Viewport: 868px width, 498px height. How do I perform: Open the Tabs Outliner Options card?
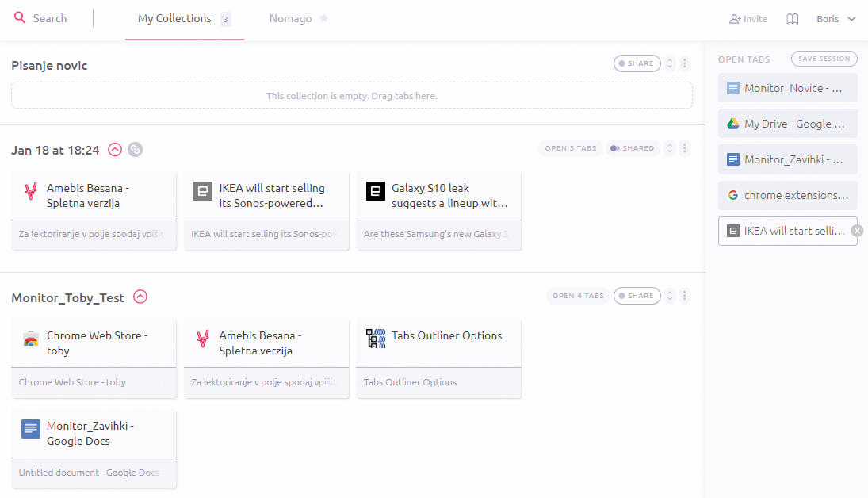(438, 358)
